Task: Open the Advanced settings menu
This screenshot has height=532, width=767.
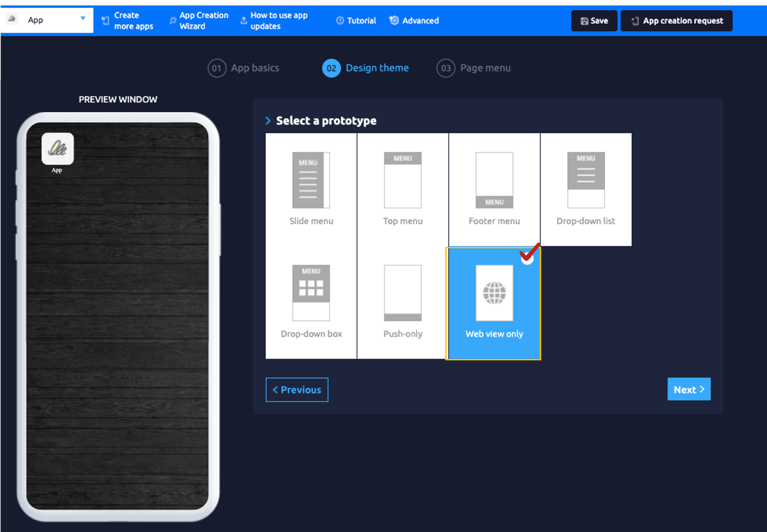Action: tap(414, 21)
